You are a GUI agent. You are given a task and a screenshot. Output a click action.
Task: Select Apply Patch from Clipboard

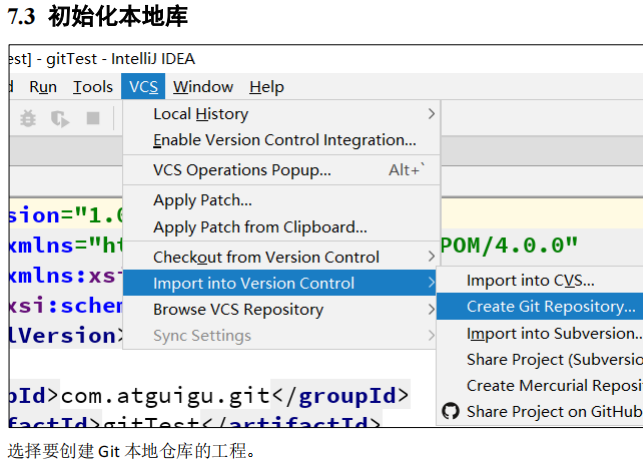(281, 227)
